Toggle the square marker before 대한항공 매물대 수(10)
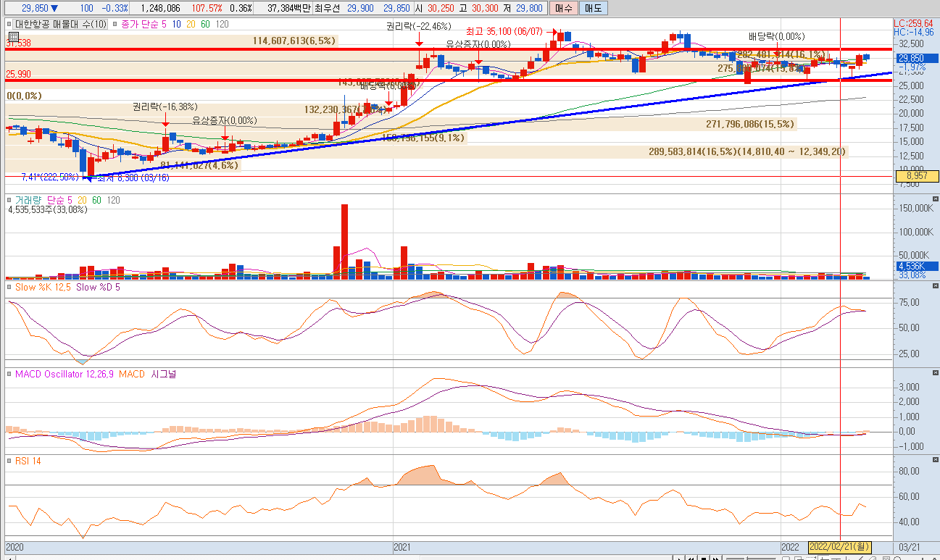Viewport: 940px width, 560px height. point(9,24)
